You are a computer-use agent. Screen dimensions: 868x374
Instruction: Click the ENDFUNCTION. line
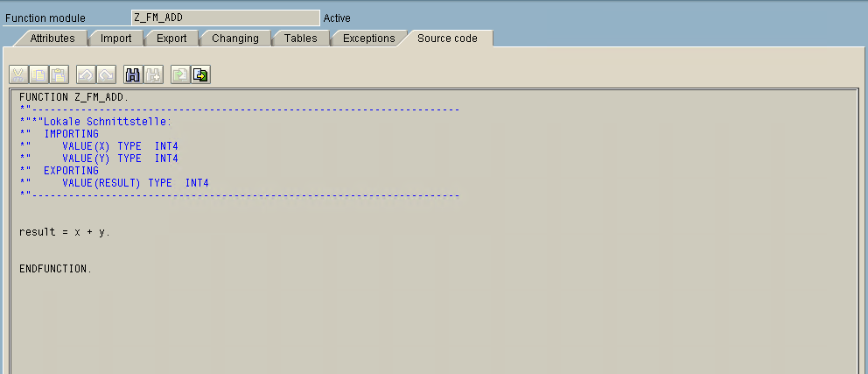pyautogui.click(x=55, y=269)
